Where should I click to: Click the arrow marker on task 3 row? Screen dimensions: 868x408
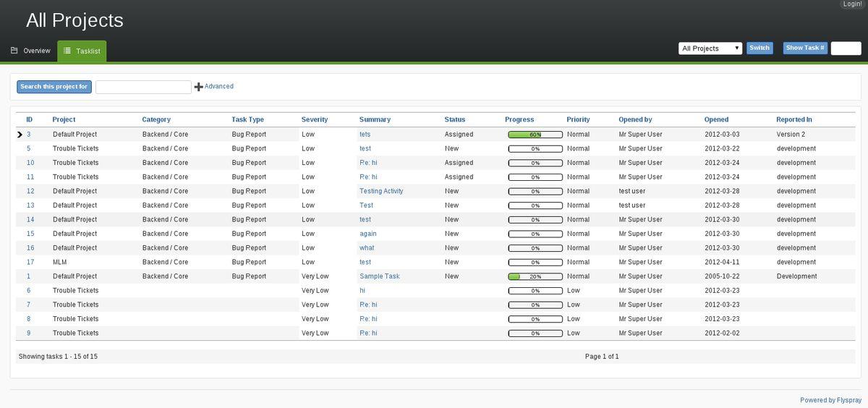20,135
